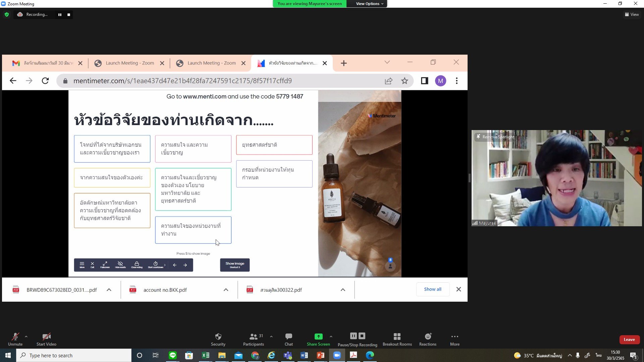Open Excel from the Windows taskbar
Image resolution: width=644 pixels, height=362 pixels.
pos(206,355)
